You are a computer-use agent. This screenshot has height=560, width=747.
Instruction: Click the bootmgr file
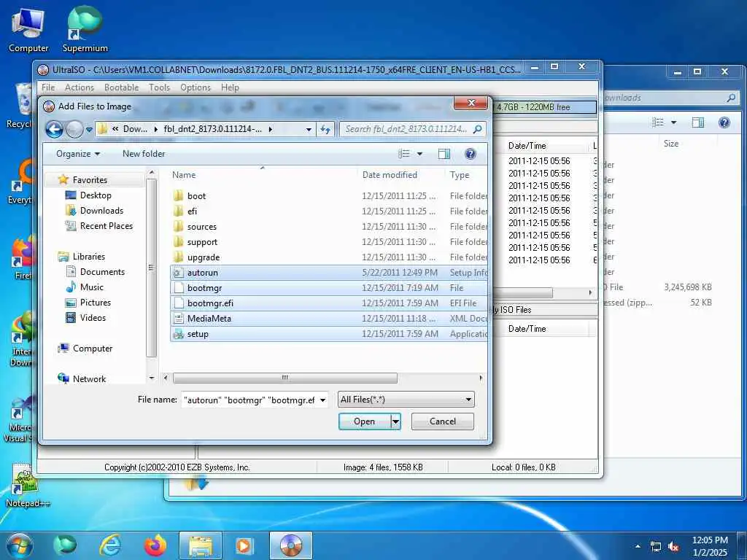click(329, 287)
